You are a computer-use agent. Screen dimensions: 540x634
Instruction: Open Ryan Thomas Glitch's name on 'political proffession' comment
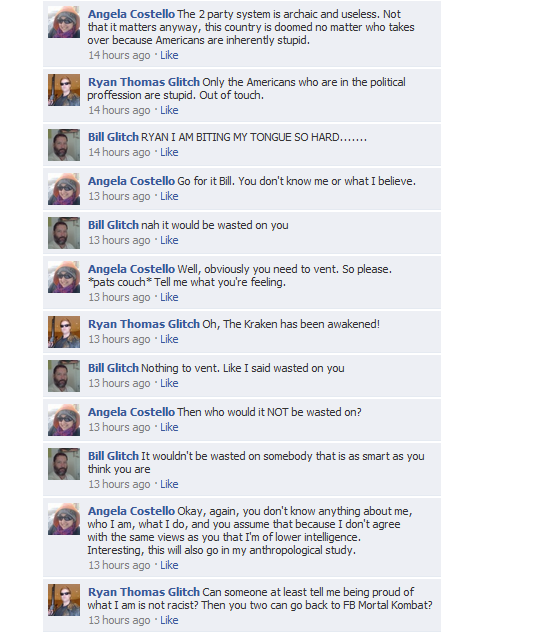tap(144, 82)
